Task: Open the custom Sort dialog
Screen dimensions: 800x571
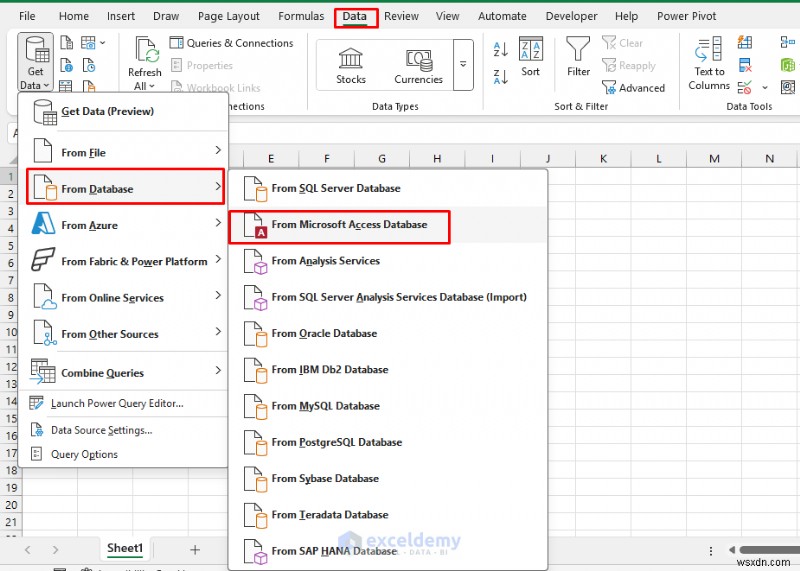Action: tap(531, 57)
